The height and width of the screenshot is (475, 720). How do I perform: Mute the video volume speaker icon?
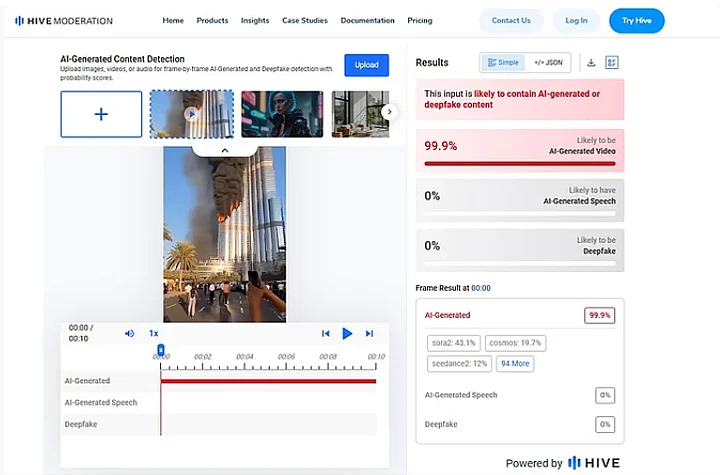tap(129, 333)
